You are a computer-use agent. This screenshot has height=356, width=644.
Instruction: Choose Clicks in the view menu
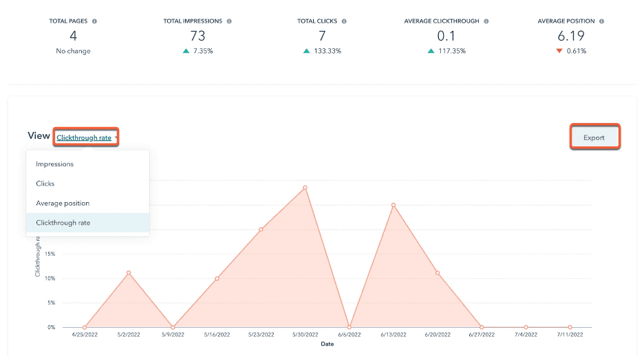pyautogui.click(x=45, y=183)
